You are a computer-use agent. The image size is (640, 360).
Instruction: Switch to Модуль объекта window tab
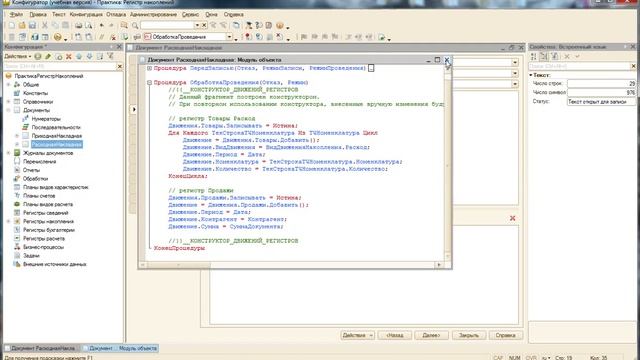click(120, 348)
